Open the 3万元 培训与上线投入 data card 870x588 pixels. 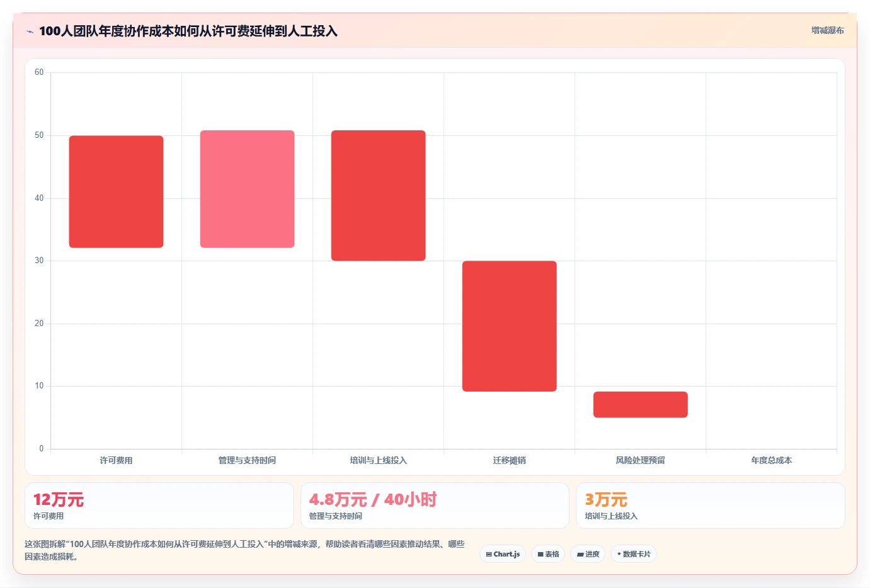click(711, 506)
